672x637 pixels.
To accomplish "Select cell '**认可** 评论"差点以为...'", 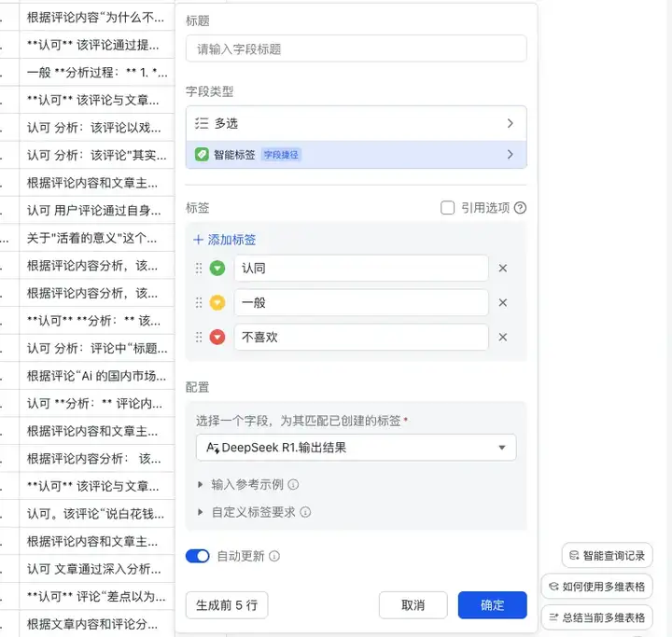I will point(97,596).
